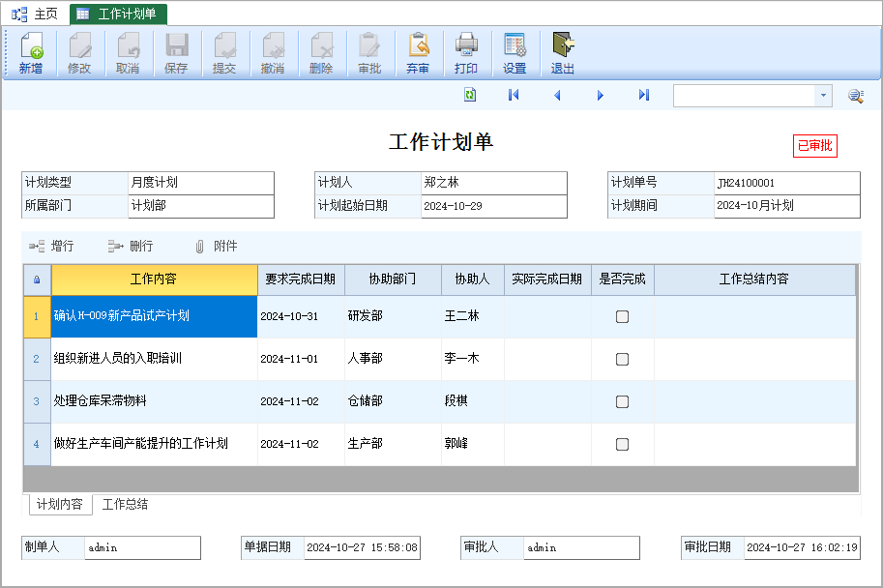Go to the next record arrow

pos(601,95)
